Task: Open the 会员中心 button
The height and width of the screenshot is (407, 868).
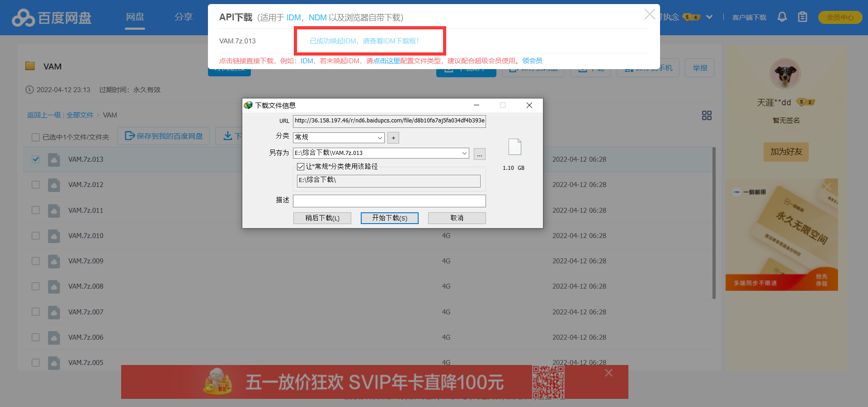Action: click(840, 17)
